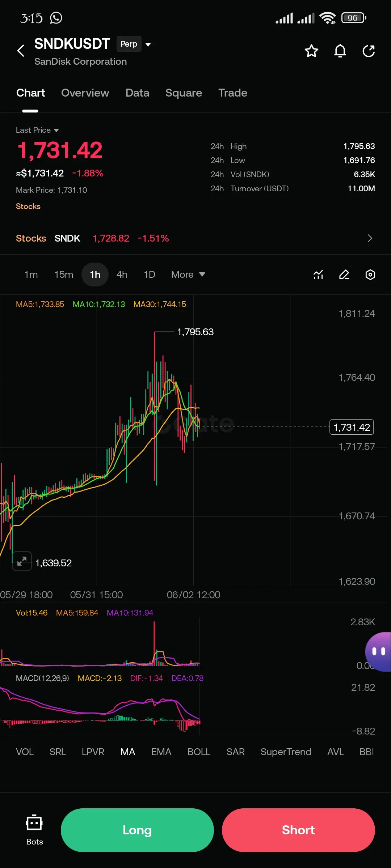
Task: Tap the MA30:1,744.15 legend value
Action: 160,304
